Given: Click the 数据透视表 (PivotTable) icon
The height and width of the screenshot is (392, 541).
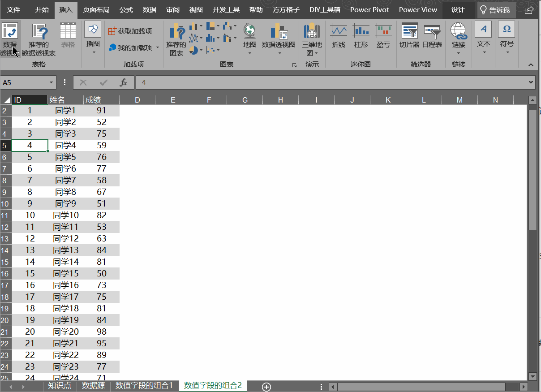Looking at the screenshot, I should (x=10, y=39).
